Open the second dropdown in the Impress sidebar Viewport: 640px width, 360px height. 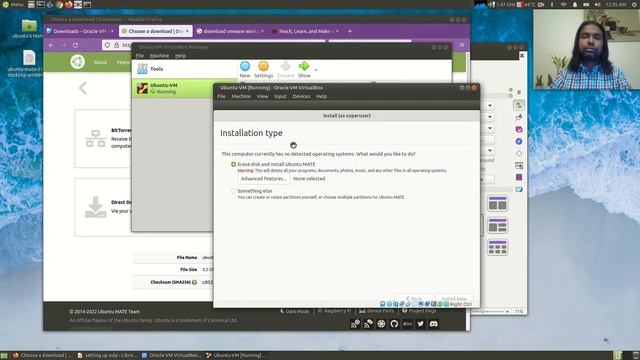point(490,117)
